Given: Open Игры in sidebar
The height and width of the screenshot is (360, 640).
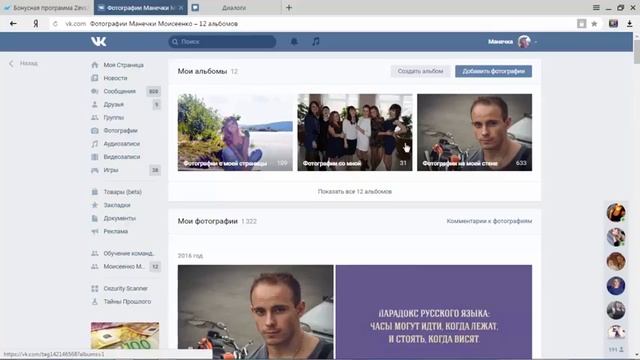Looking at the screenshot, I should [111, 170].
